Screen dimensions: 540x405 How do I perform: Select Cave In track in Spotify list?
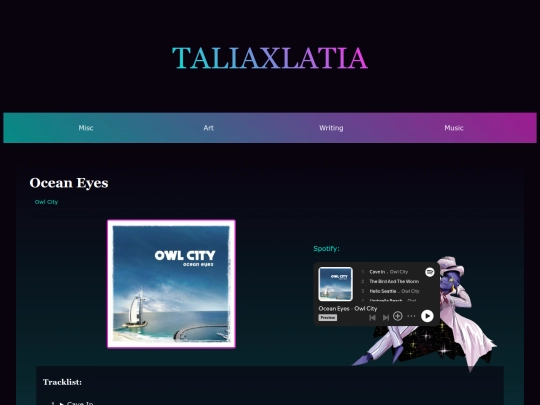377,272
